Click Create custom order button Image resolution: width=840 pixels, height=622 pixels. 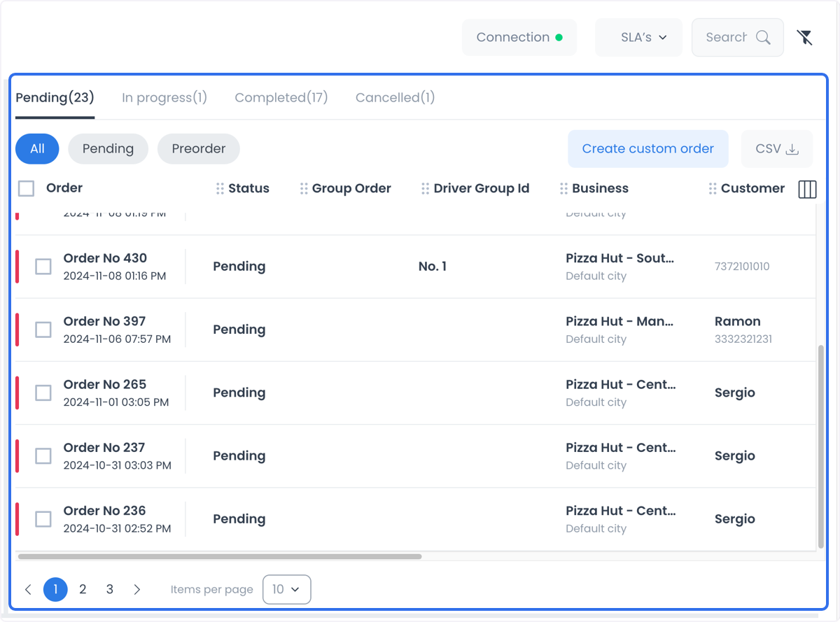coord(648,149)
